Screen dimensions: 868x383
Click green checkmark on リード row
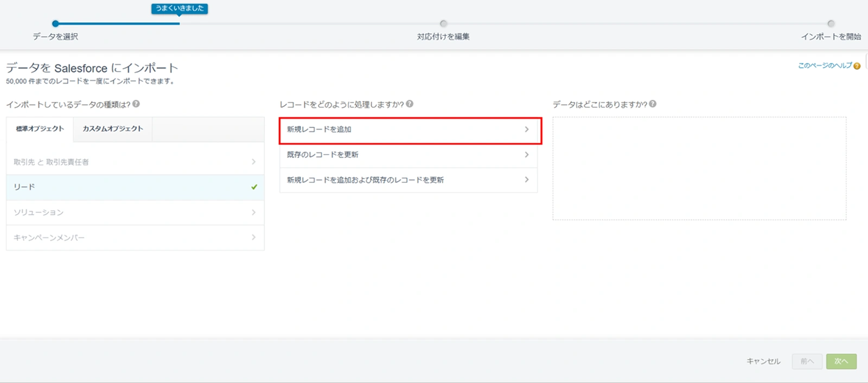pyautogui.click(x=254, y=187)
